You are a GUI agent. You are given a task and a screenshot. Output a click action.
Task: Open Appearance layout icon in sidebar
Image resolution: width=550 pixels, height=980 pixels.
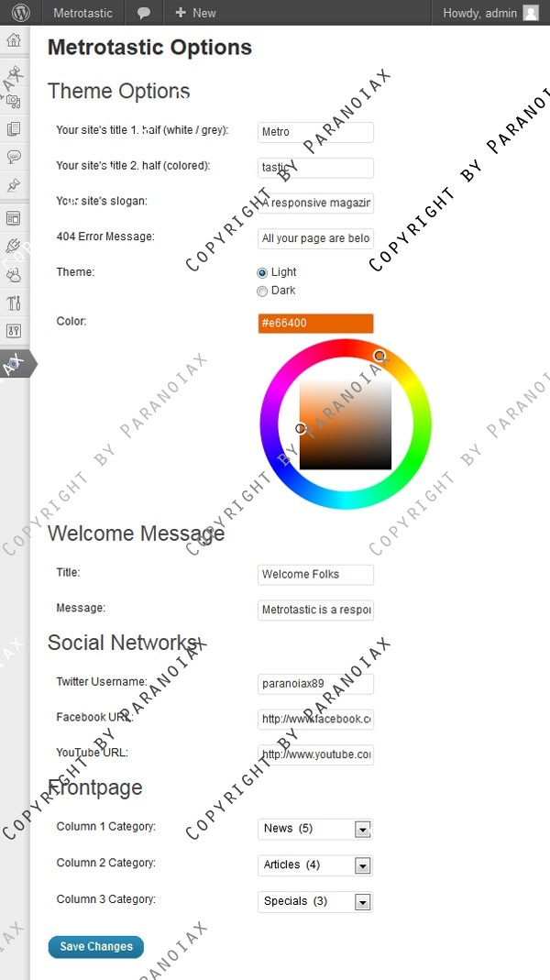click(x=14, y=218)
